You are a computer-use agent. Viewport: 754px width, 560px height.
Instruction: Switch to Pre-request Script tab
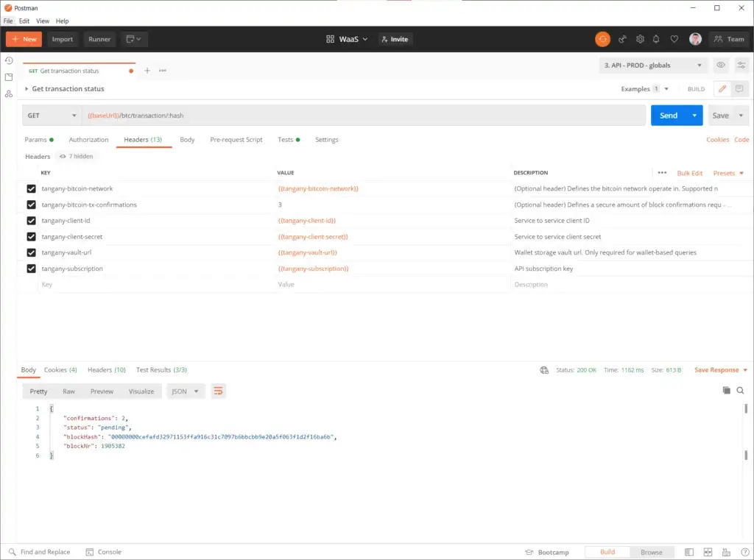(236, 139)
